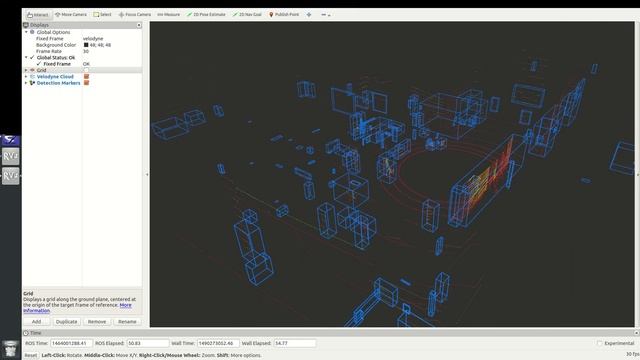The image size is (640, 360).
Task: Open the Background Color black swatch
Action: coord(86,45)
